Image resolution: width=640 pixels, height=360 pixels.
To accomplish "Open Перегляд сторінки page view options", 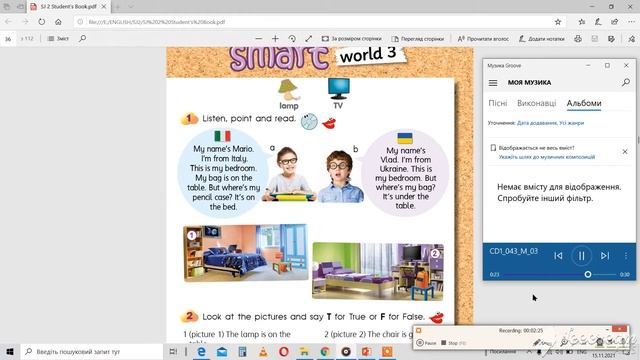I will click(418, 38).
